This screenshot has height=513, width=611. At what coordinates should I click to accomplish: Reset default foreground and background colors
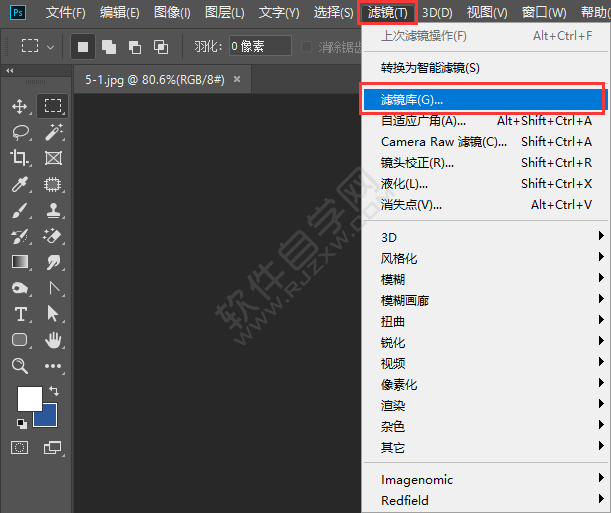pyautogui.click(x=22, y=424)
